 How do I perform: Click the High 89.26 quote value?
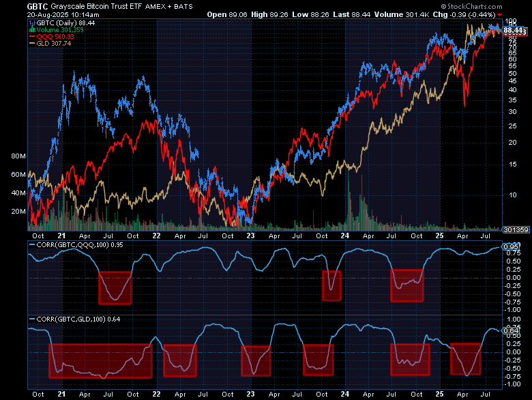click(x=269, y=14)
